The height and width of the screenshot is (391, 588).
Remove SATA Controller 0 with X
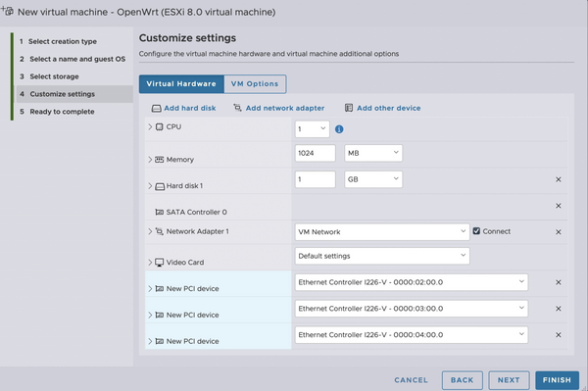pos(559,206)
